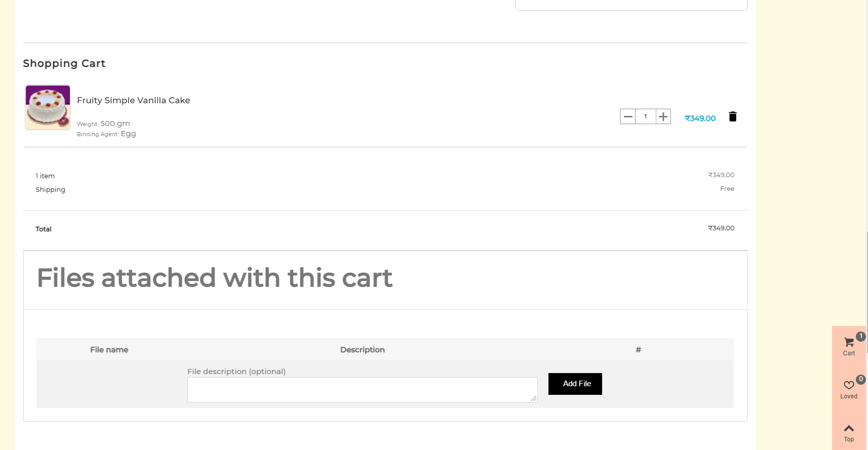Click the loved count badge showing 0
The width and height of the screenshot is (868, 450).
click(861, 379)
